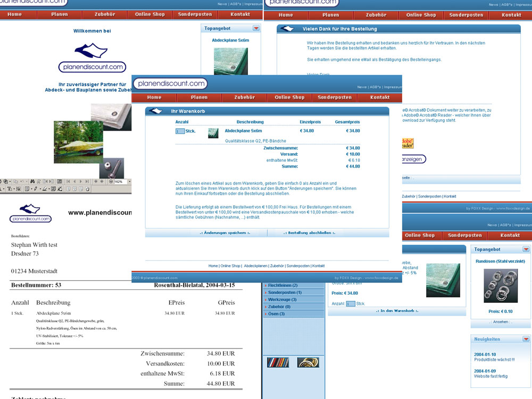Expand the Ösen (3) category

click(294, 314)
